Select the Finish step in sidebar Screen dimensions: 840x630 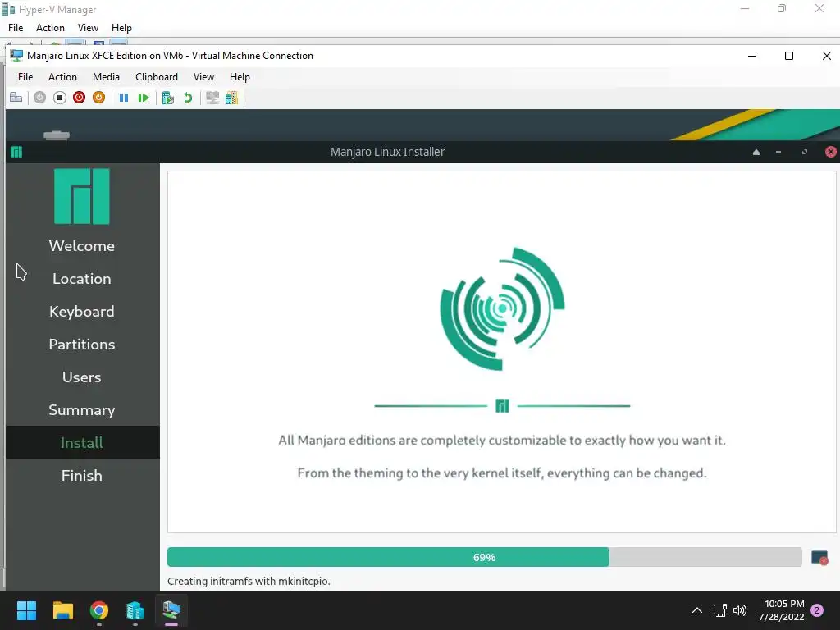82,475
